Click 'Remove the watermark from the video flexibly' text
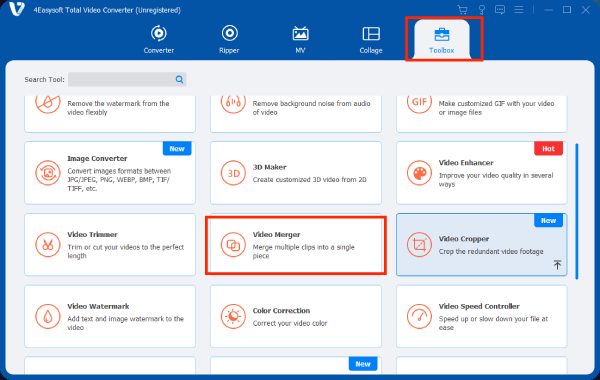 click(x=118, y=108)
